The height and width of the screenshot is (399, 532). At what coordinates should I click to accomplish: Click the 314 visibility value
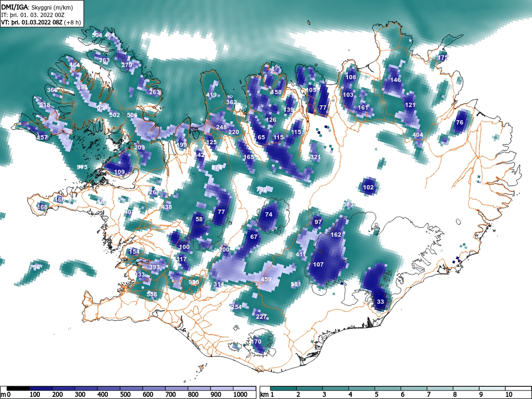219,284
